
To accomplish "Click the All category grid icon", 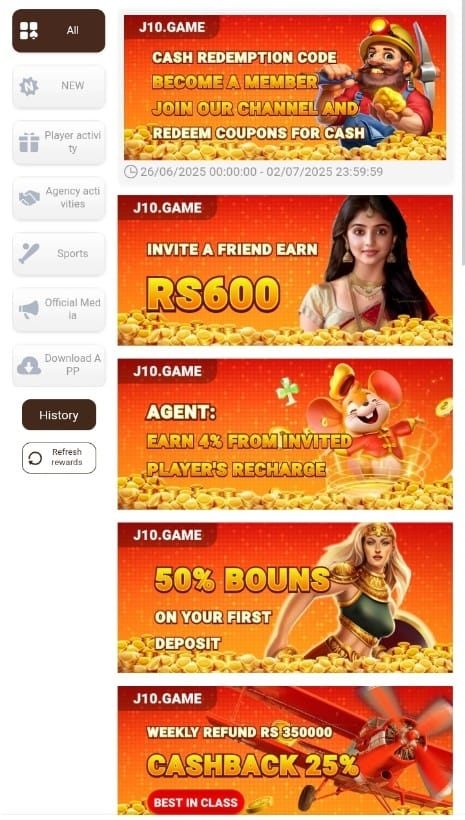I will point(29,30).
